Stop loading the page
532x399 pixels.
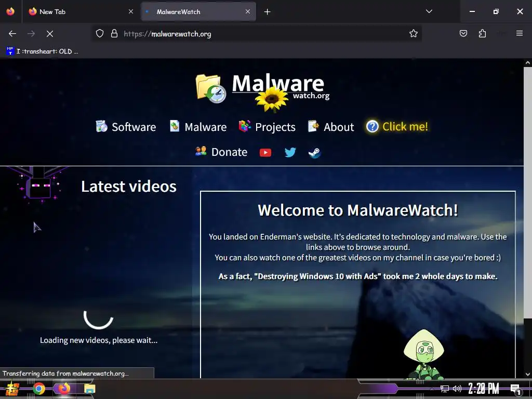[x=49, y=34]
